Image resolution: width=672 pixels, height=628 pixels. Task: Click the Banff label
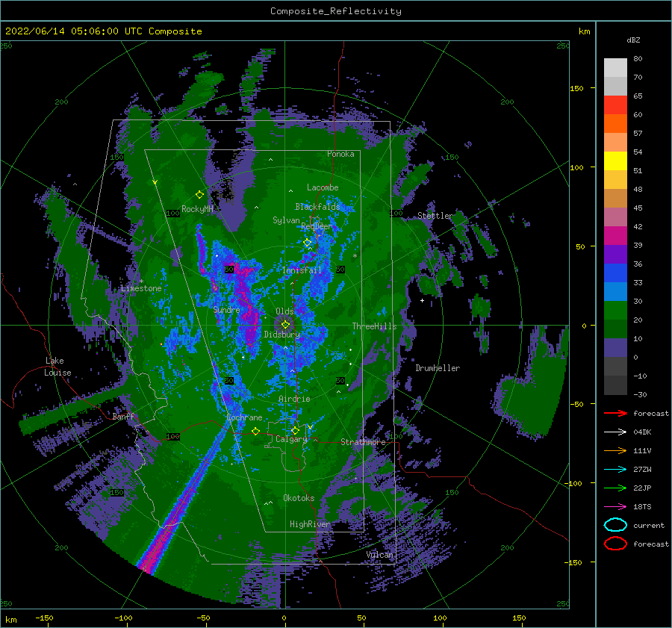(x=123, y=416)
